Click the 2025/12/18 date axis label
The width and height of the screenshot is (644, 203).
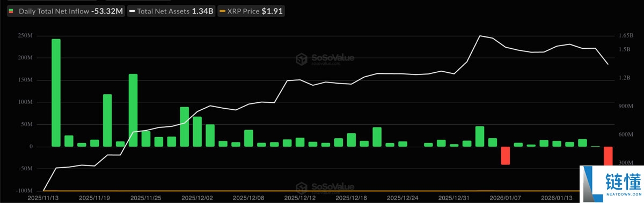(x=351, y=198)
